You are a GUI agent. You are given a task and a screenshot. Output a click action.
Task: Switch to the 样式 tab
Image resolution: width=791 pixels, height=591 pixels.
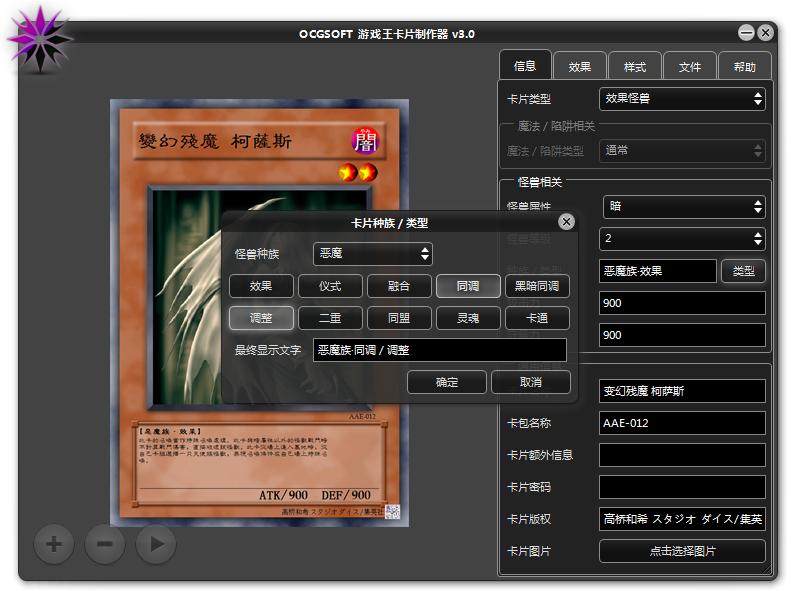point(635,67)
